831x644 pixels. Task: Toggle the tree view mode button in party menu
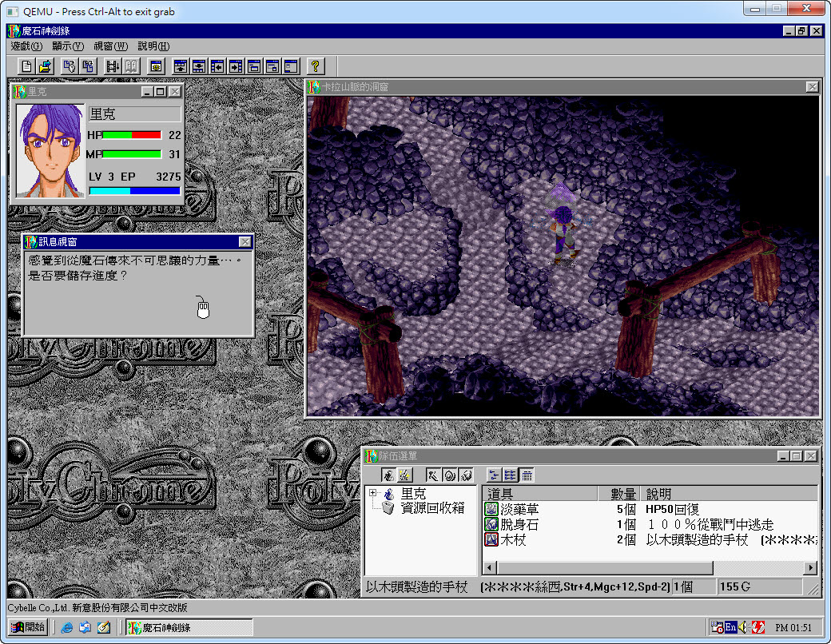click(493, 475)
